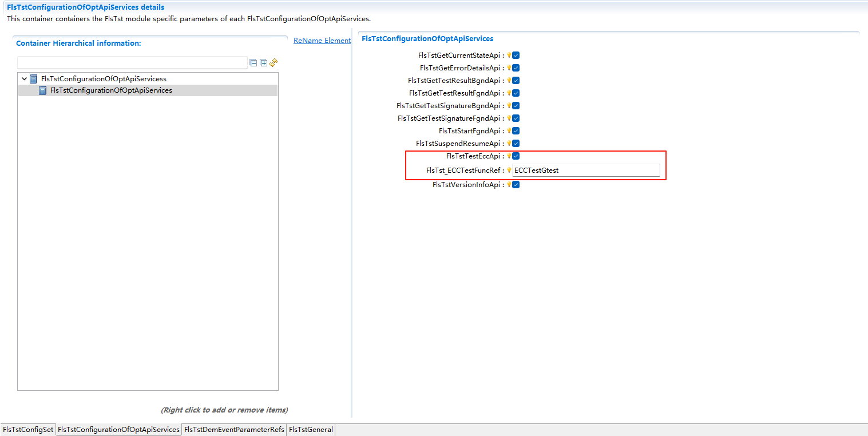Screen dimensions: 868x436
Task: Switch to the FlsTstGeneral tab
Action: [310, 429]
